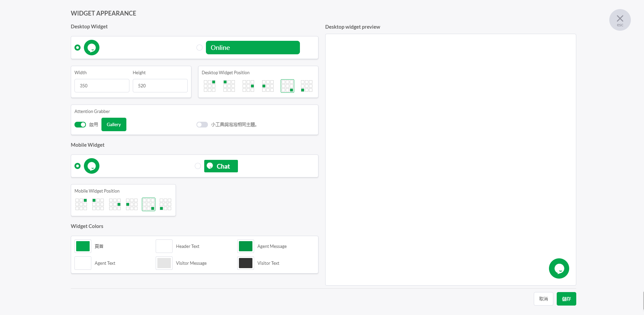Set mobile widget position to top-left
The image size is (644, 315).
[98, 204]
